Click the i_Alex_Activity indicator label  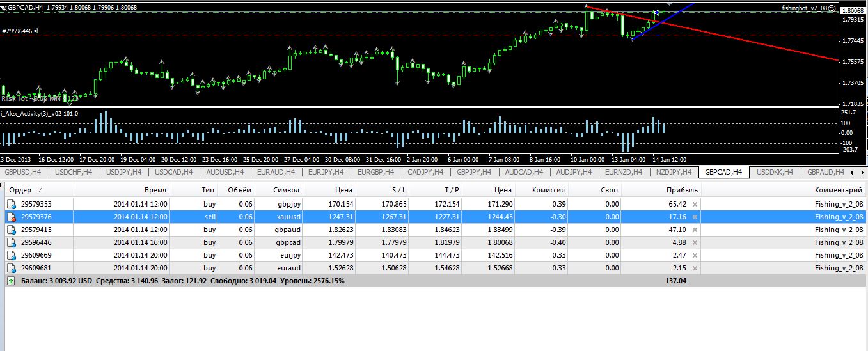pyautogui.click(x=40, y=113)
